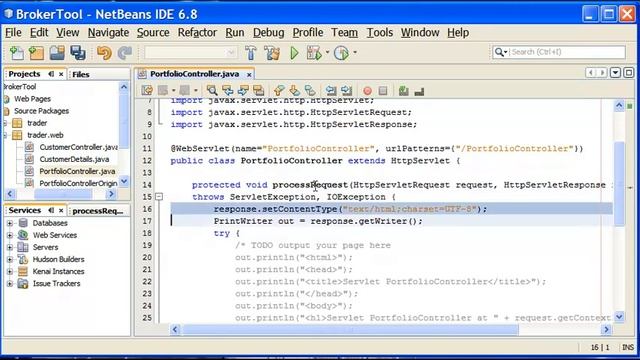Select CustomerDetails.java in project tree
This screenshot has width=640, height=360.
74,159
